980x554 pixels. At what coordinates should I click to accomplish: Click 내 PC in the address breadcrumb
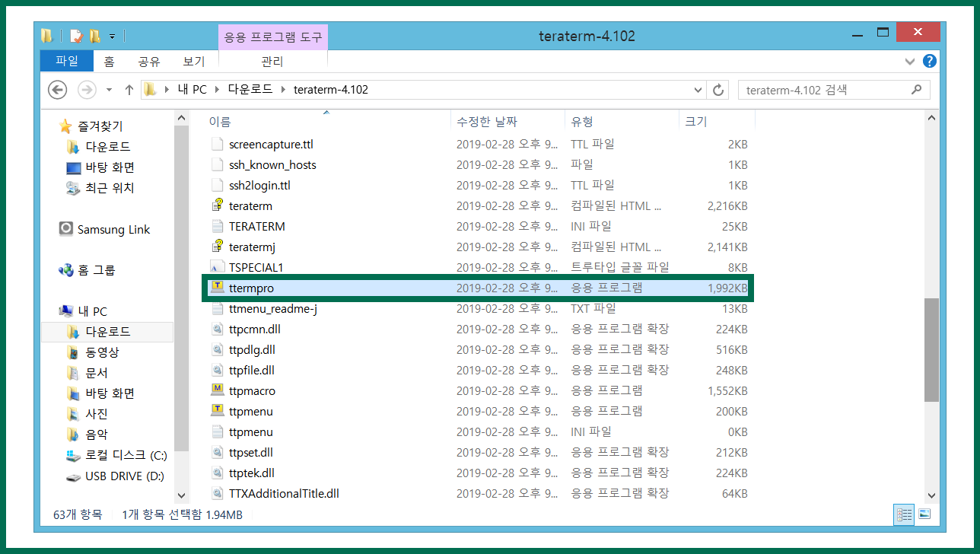(192, 90)
